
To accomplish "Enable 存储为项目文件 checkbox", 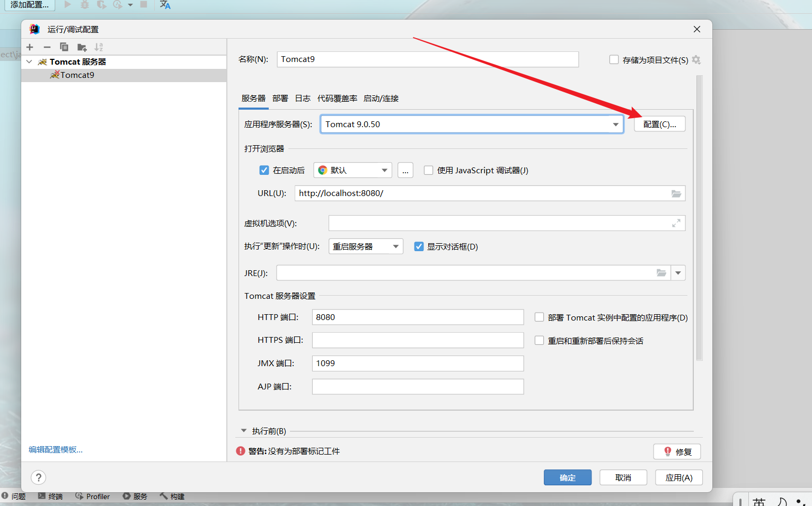I will [x=614, y=60].
